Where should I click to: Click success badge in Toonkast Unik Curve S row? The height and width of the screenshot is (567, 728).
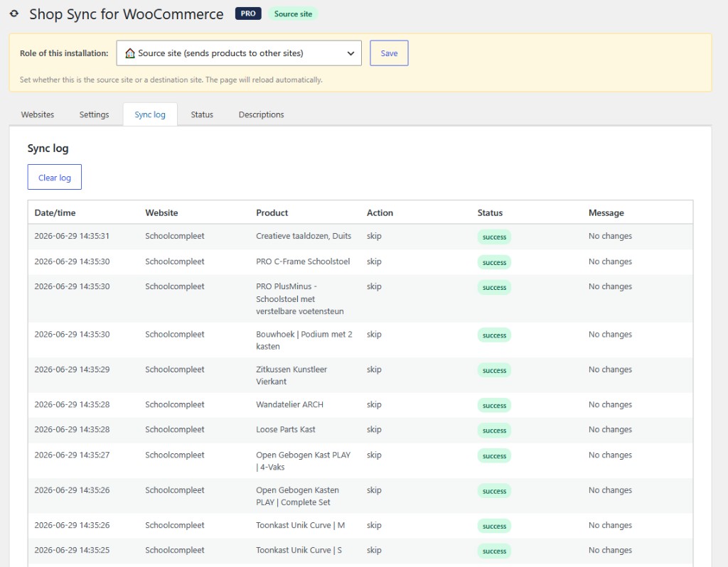tap(494, 551)
